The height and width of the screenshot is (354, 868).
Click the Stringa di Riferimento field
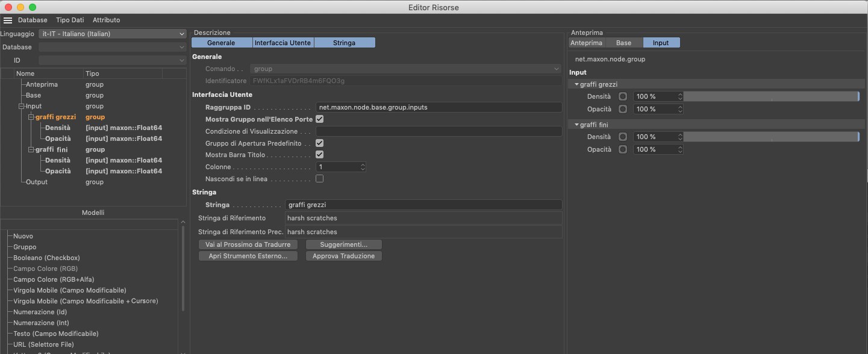(x=424, y=217)
